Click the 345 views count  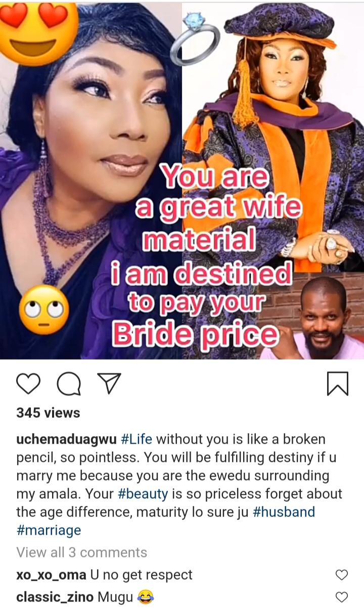click(x=48, y=413)
